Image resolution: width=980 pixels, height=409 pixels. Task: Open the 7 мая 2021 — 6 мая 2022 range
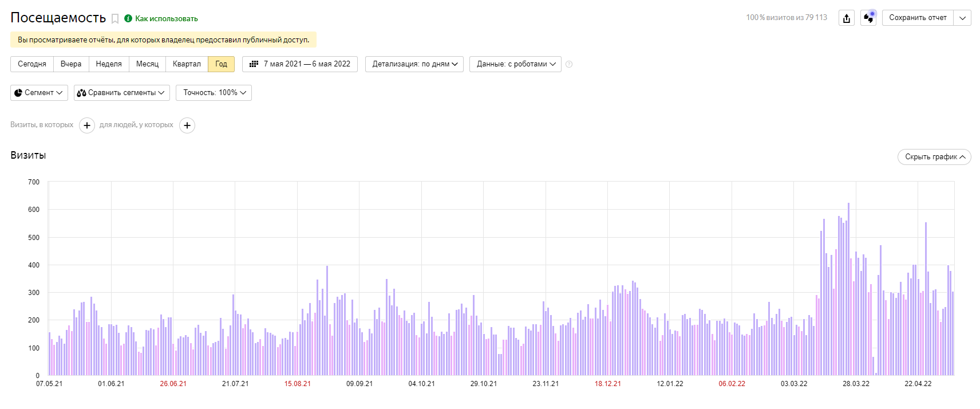300,64
